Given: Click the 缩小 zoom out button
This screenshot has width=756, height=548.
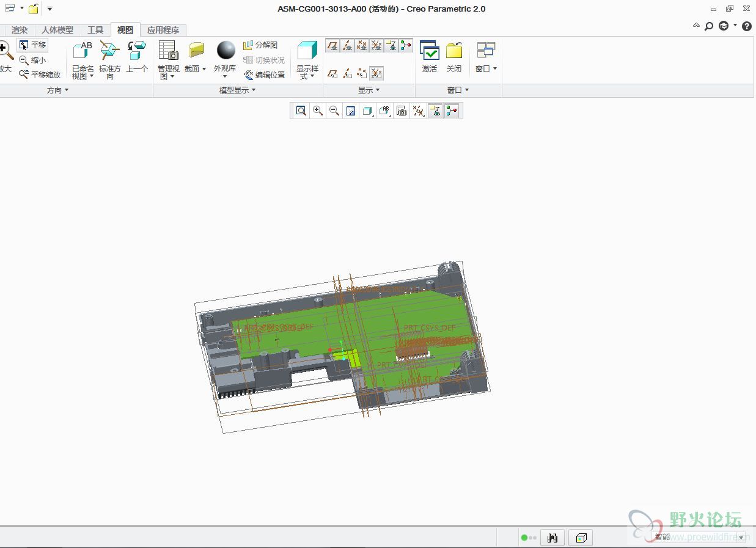Looking at the screenshot, I should (x=32, y=60).
